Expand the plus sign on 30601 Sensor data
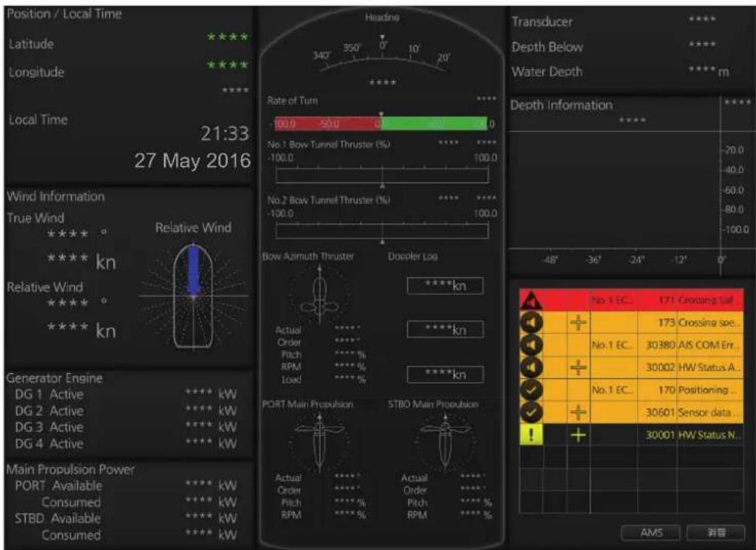756x550 pixels. (x=578, y=413)
